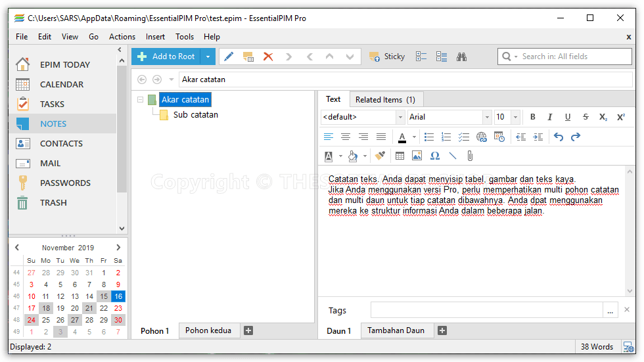Toggle italic text formatting
This screenshot has height=362, width=644.
point(550,117)
